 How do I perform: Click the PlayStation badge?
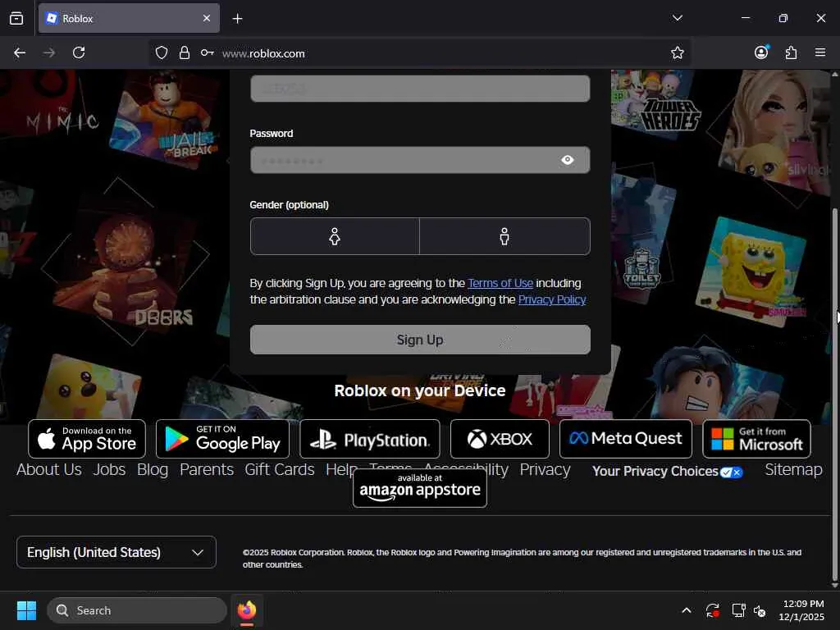tap(370, 439)
